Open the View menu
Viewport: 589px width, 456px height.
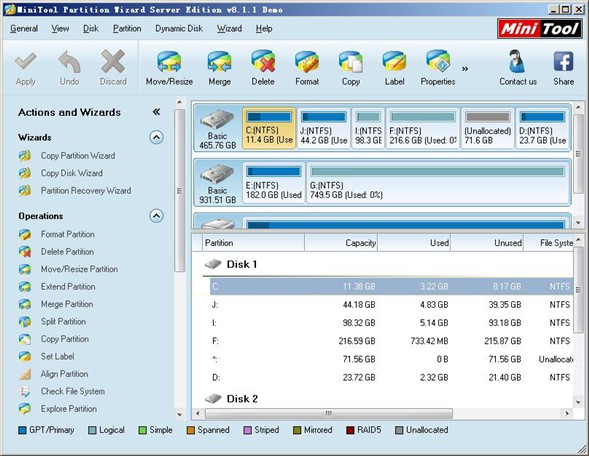click(60, 29)
